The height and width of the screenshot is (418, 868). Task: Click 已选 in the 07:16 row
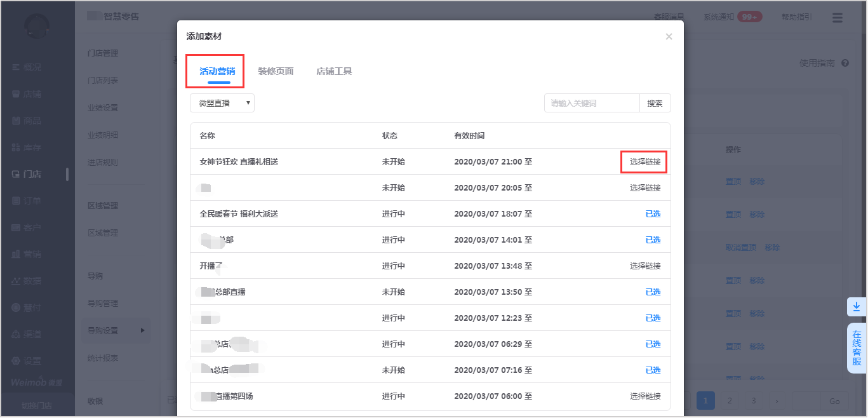point(653,370)
